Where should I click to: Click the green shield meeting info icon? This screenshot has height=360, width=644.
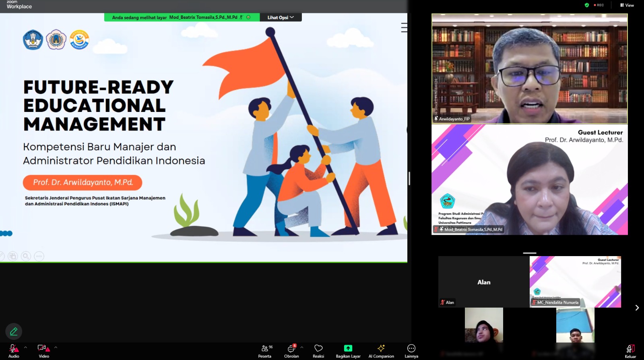click(x=587, y=5)
